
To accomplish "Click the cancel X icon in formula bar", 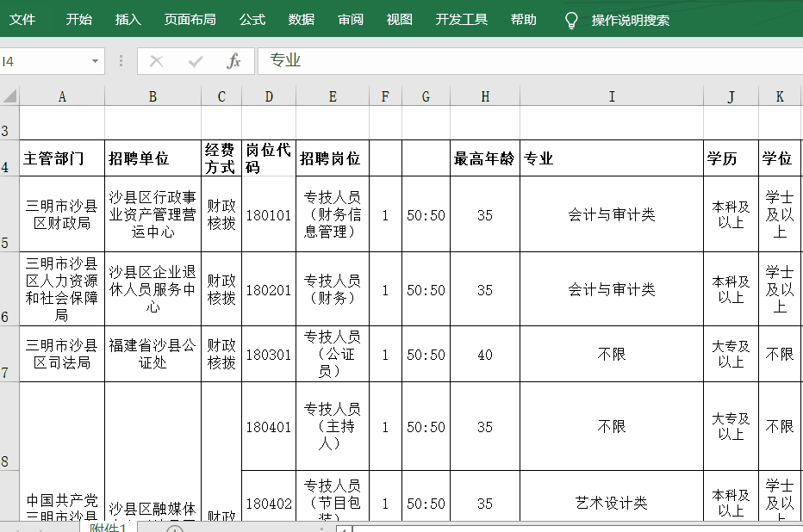I will (x=156, y=61).
